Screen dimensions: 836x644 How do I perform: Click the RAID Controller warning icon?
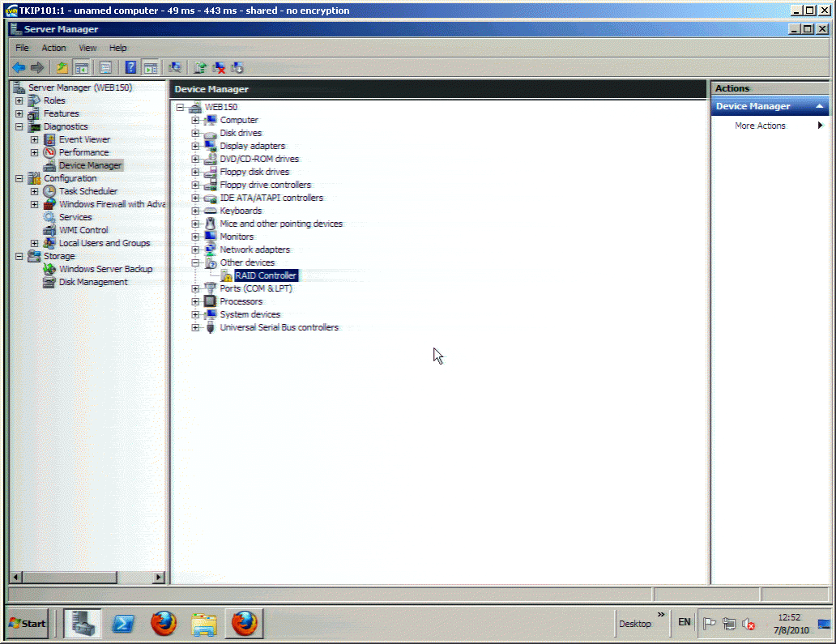226,275
